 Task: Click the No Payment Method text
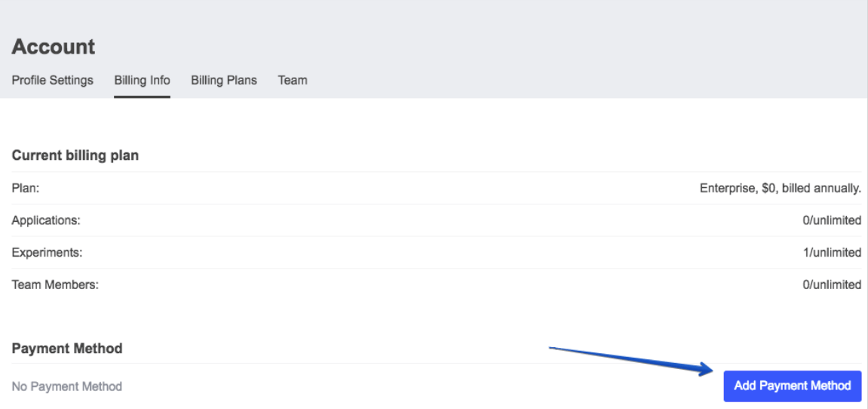pos(67,386)
